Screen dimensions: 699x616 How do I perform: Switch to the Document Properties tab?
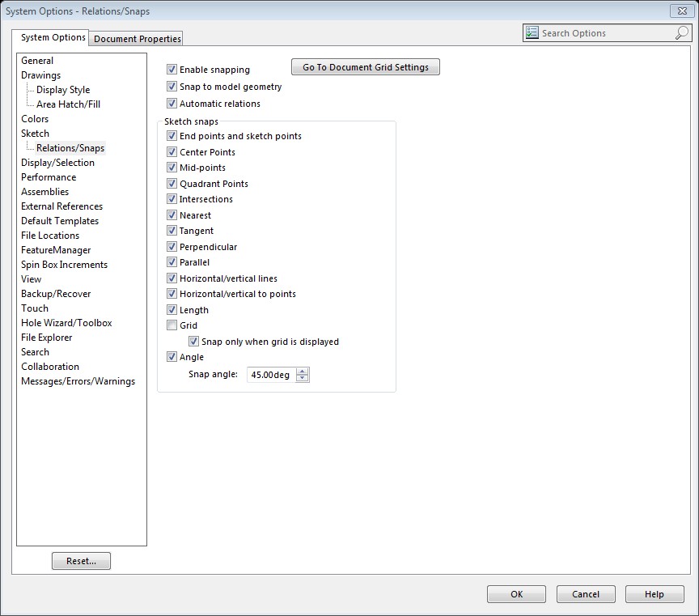coord(138,39)
